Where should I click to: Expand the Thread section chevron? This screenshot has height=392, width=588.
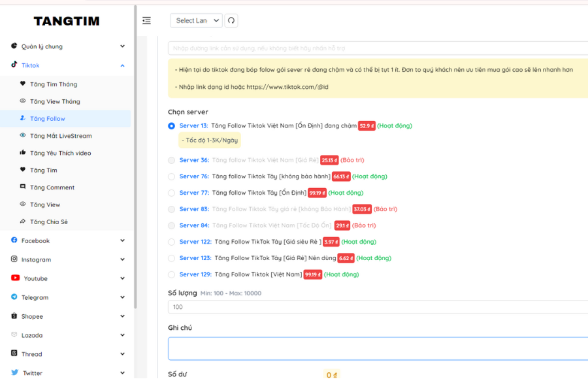pyautogui.click(x=122, y=353)
